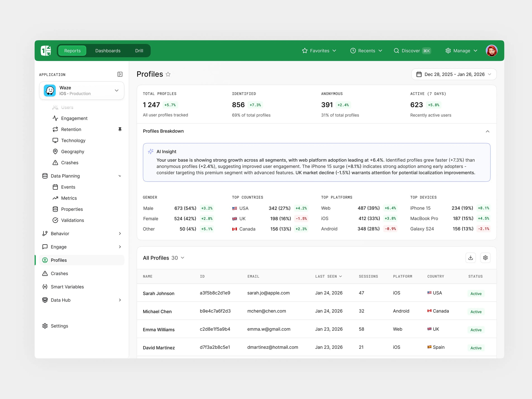Viewport: 532px width, 399px height.
Task: Collapse the Profiles Breakdown section
Action: (488, 131)
